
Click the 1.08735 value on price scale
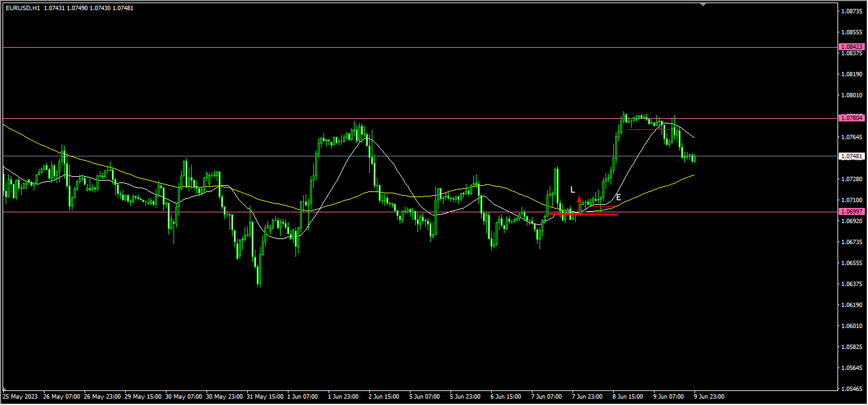click(850, 11)
